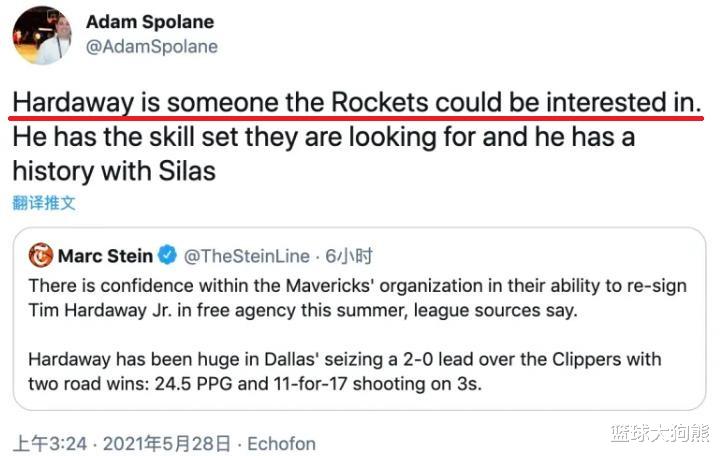Click the @AdamSpolane handle

152,47
